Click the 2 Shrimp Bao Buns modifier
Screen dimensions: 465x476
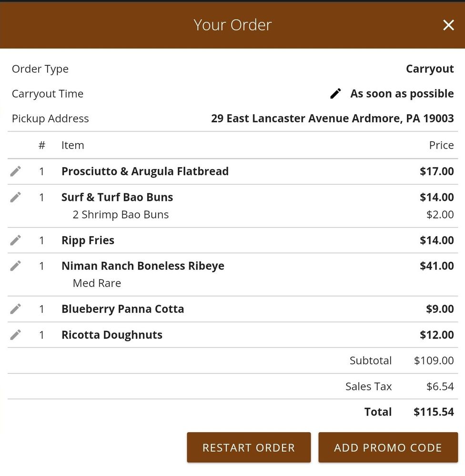click(x=121, y=215)
